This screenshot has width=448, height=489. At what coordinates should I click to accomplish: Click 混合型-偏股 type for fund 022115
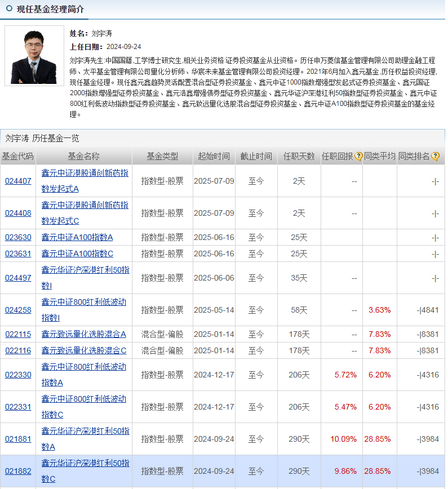(162, 334)
